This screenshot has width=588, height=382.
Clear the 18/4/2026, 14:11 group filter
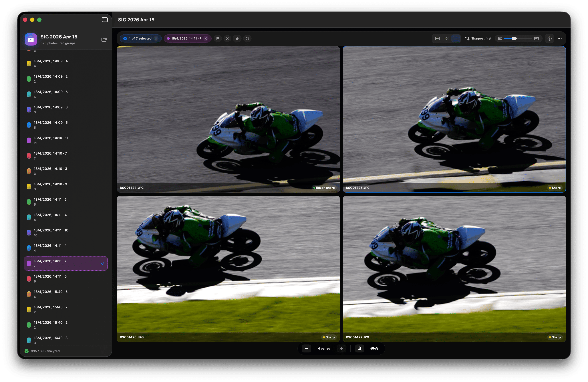point(206,39)
